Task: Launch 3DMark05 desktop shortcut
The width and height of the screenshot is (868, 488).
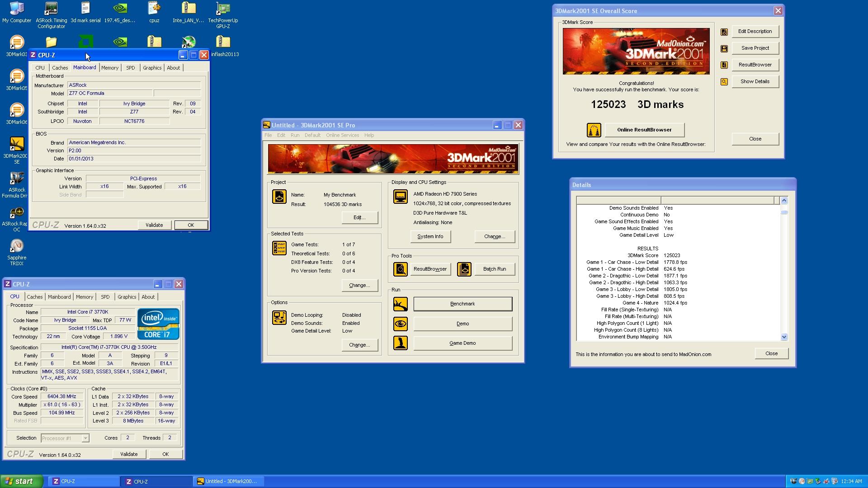Action: 17,80
